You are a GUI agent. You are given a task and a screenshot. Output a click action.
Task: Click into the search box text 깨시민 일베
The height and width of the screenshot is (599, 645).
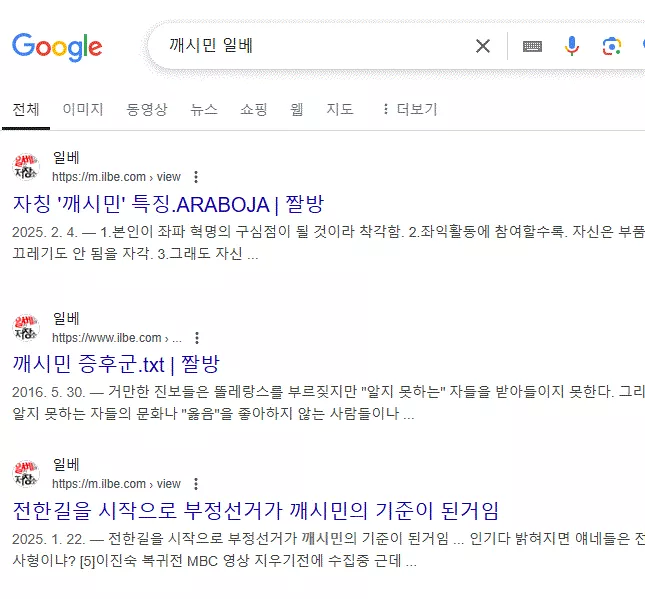(211, 45)
